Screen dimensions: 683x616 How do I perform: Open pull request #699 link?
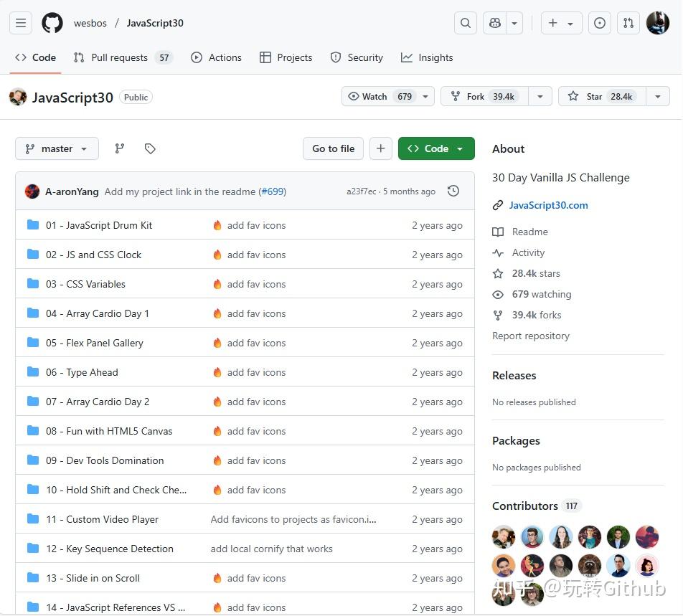(273, 191)
